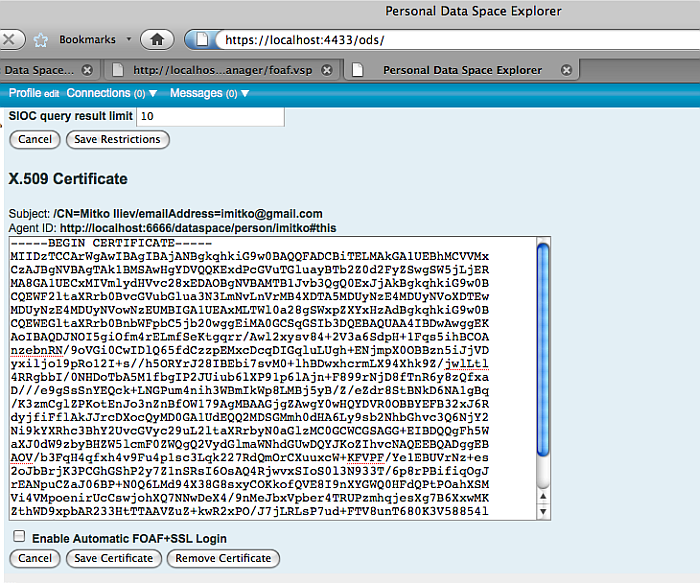Click the Bookmarks star icon
This screenshot has height=583, width=700.
41,40
